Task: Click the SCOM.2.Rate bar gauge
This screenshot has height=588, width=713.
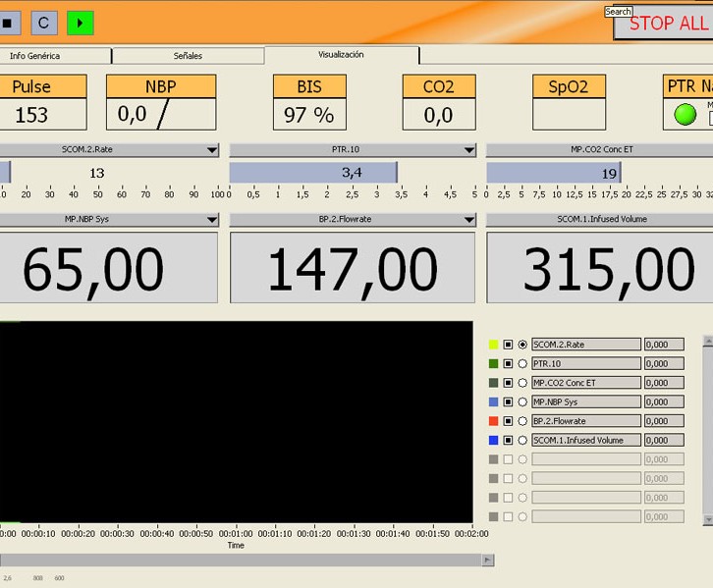Action: point(109,173)
